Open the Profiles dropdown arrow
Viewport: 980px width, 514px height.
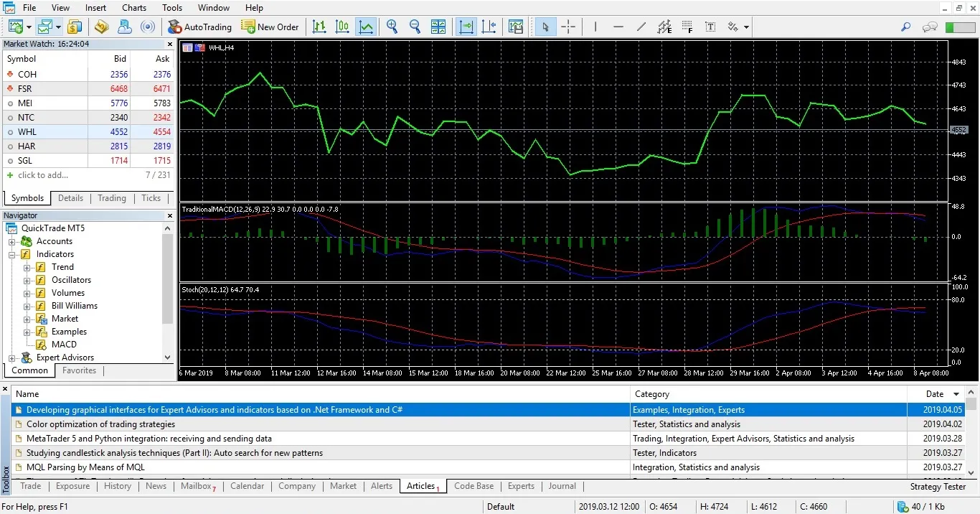pos(58,27)
